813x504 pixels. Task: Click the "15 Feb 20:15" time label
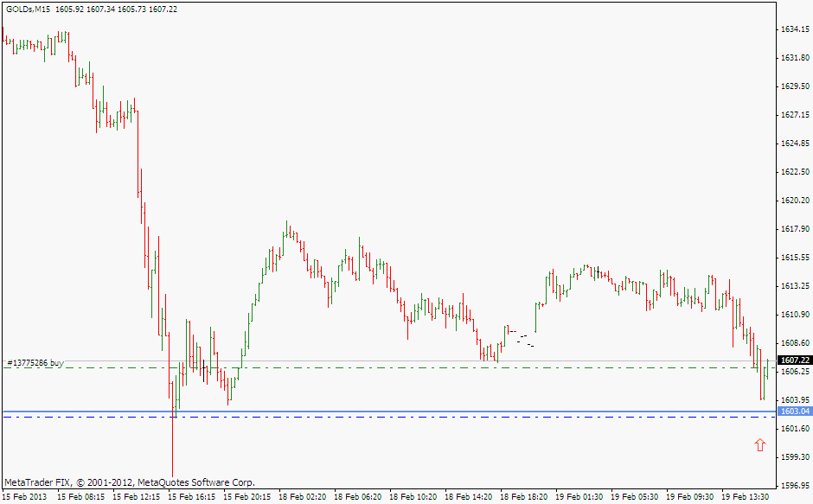click(x=249, y=497)
